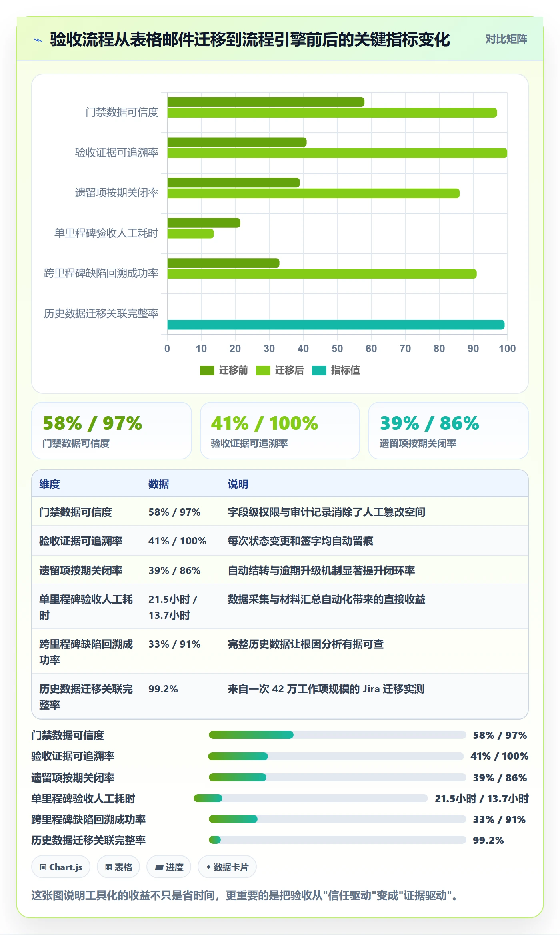Click the light green 验收证据可追溯率 迁移后 bar
This screenshot has width=560, height=935.
[x=337, y=153]
